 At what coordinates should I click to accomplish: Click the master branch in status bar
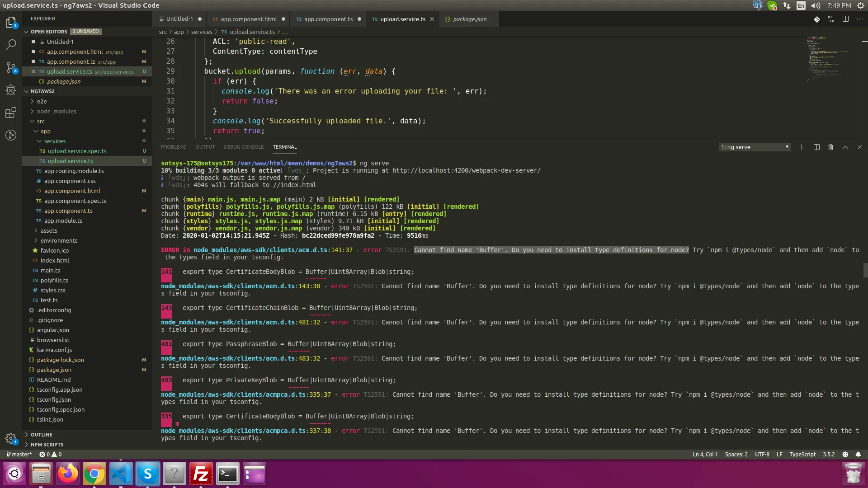[19, 454]
